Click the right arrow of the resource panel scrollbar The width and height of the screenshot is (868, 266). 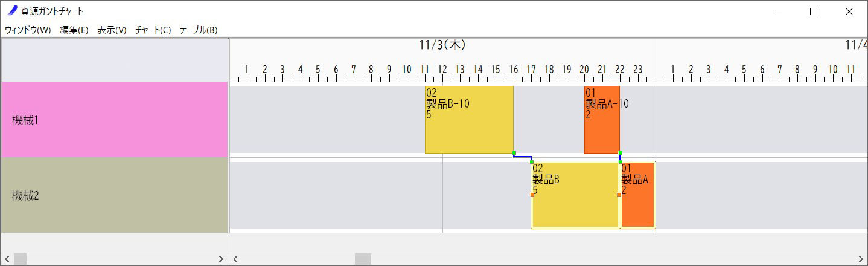point(221,259)
